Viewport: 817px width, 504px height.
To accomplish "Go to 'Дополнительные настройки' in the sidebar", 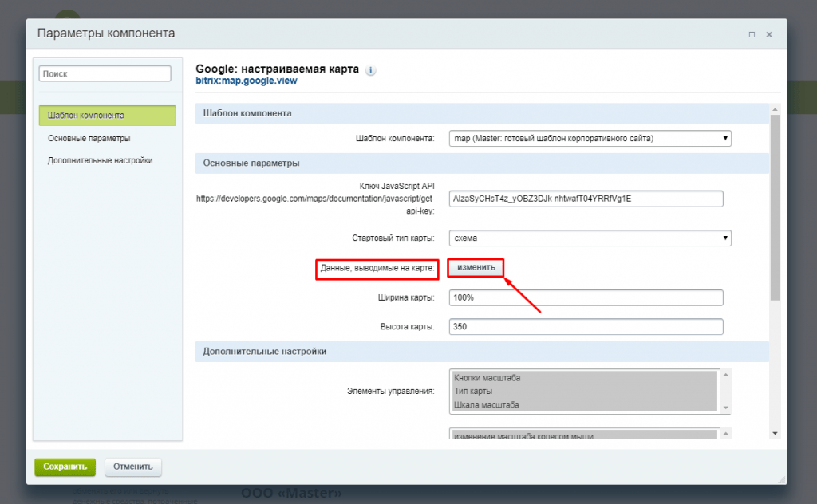I will (x=100, y=160).
